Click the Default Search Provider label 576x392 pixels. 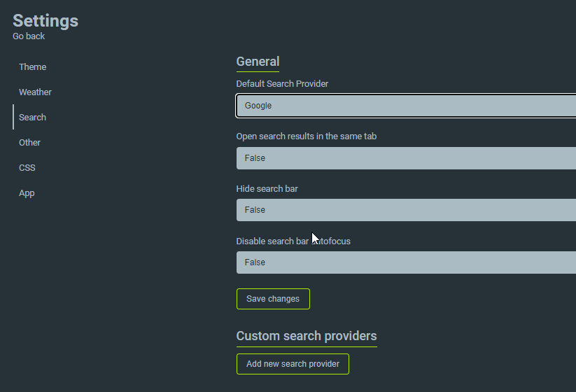coord(282,84)
